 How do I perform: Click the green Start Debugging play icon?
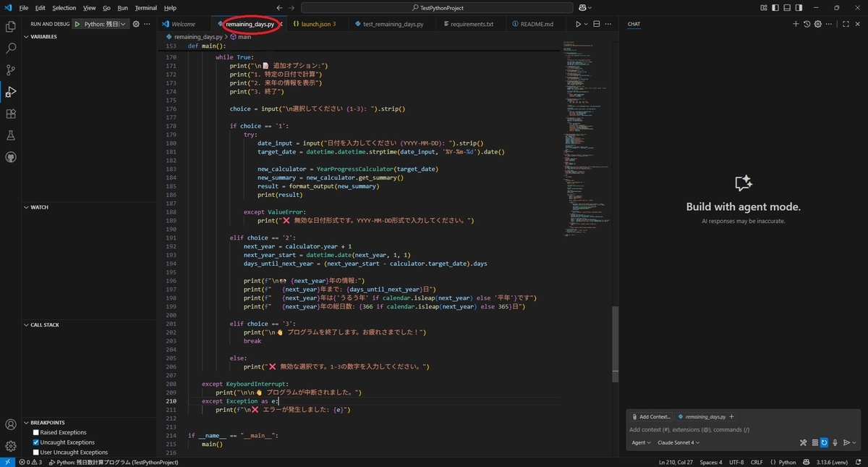point(77,24)
